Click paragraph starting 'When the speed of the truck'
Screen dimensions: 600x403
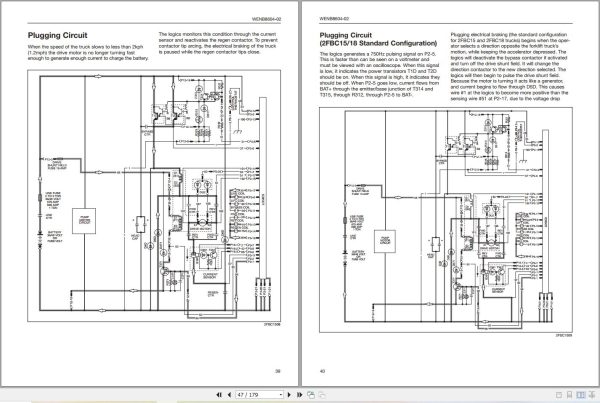[x=88, y=52]
